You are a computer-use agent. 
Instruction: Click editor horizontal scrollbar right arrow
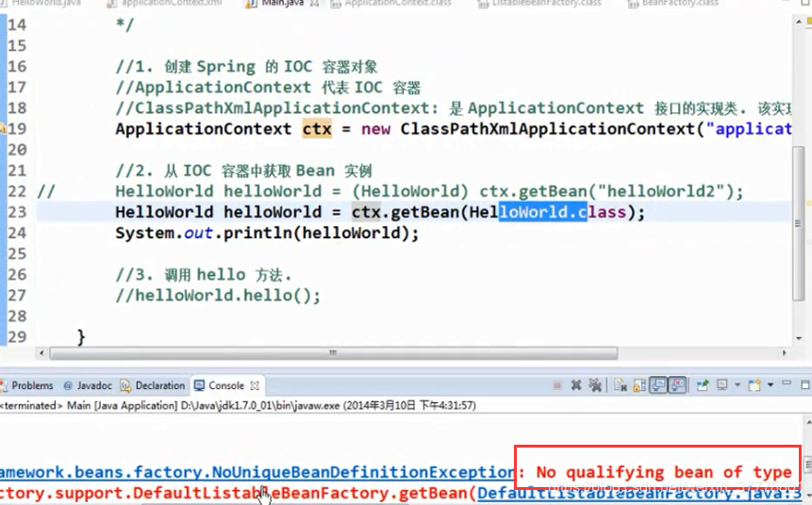pyautogui.click(x=784, y=353)
